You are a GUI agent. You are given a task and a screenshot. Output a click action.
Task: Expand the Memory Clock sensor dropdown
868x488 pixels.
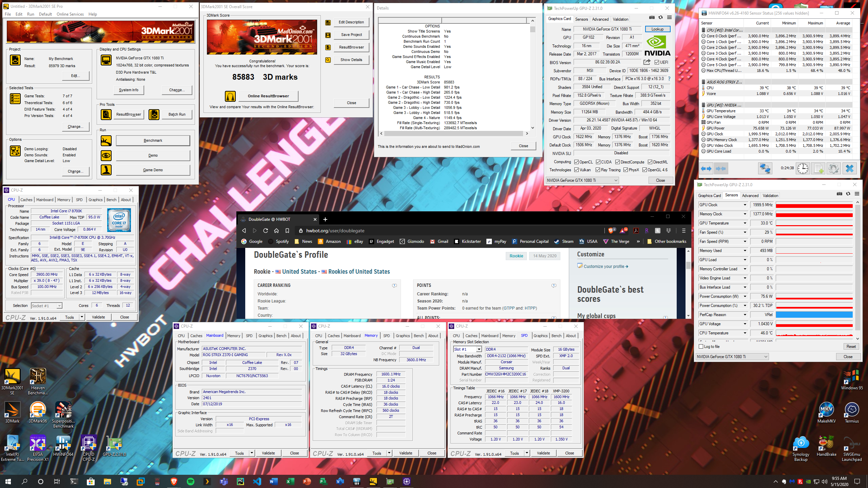(x=745, y=214)
